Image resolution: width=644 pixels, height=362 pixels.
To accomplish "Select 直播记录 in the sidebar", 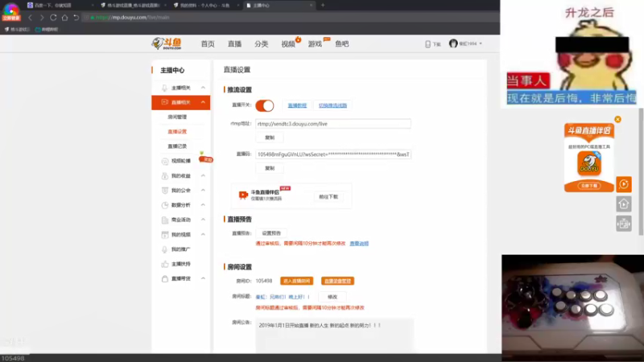I will 177,146.
